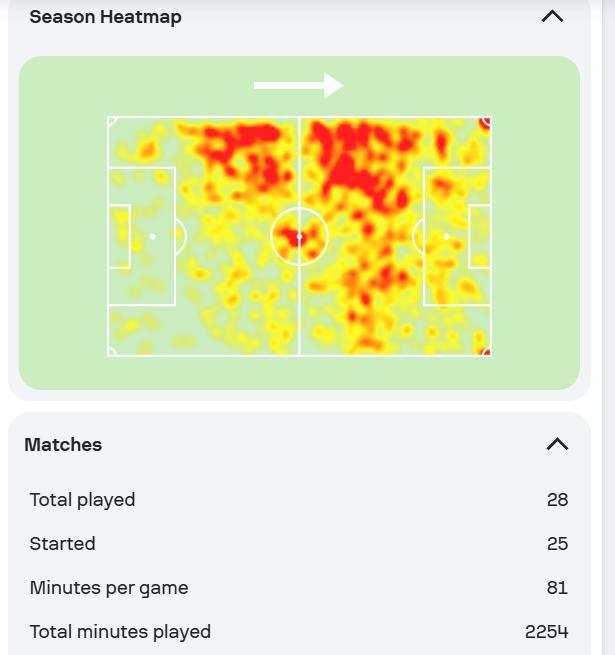The height and width of the screenshot is (655, 615).
Task: Click the Total minutes played value 2254
Action: [546, 632]
